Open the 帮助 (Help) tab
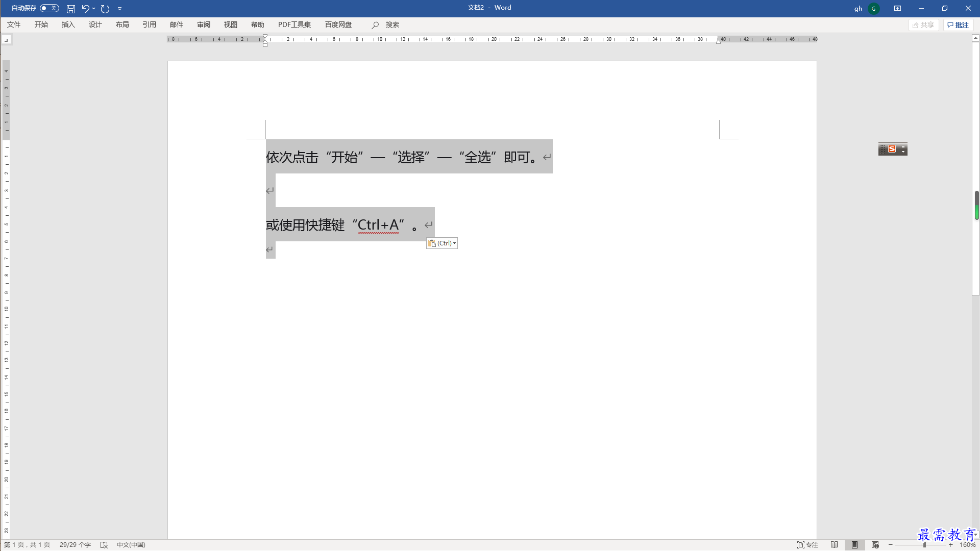The width and height of the screenshot is (980, 551). pos(257,24)
